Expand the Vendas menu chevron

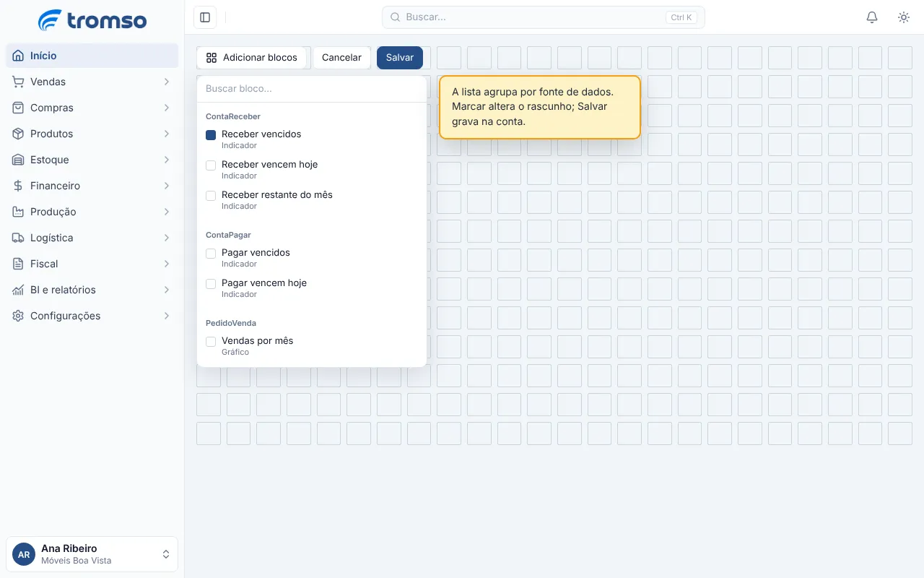click(x=167, y=82)
